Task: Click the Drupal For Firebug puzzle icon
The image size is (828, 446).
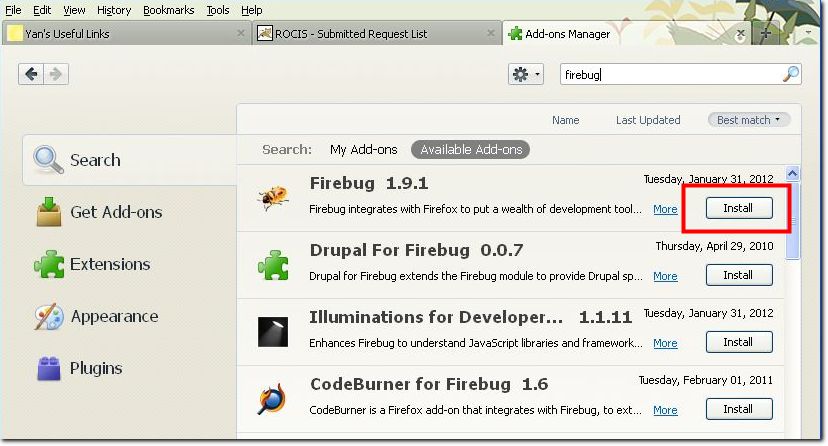Action: coord(271,263)
